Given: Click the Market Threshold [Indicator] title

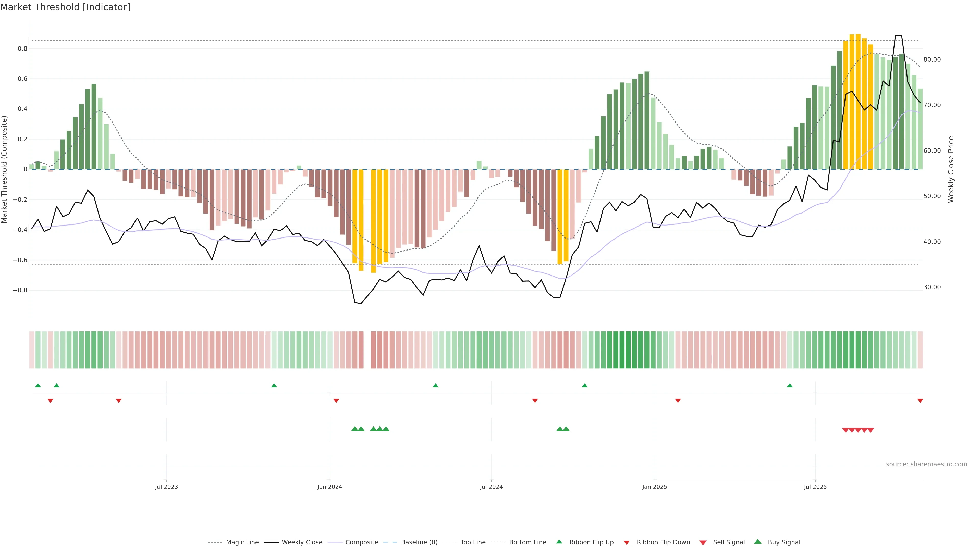Looking at the screenshot, I should point(65,7).
